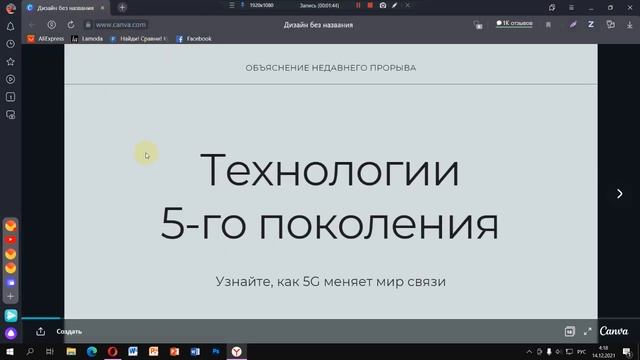The width and height of the screenshot is (640, 360).
Task: Open the Facebook bookmark
Action: point(194,39)
